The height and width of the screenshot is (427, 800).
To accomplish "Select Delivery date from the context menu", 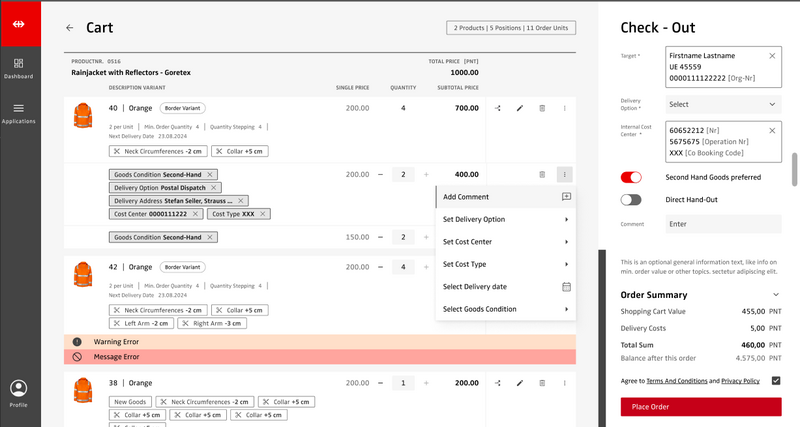I will point(505,287).
